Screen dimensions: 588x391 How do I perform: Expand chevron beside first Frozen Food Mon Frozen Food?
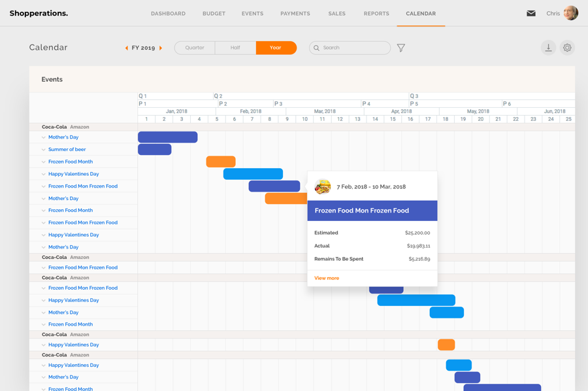coord(44,186)
